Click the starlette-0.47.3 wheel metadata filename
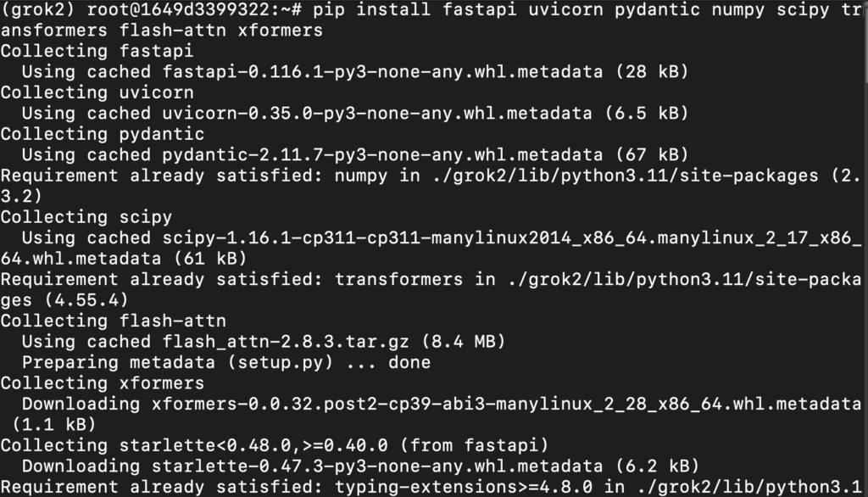 pos(376,466)
